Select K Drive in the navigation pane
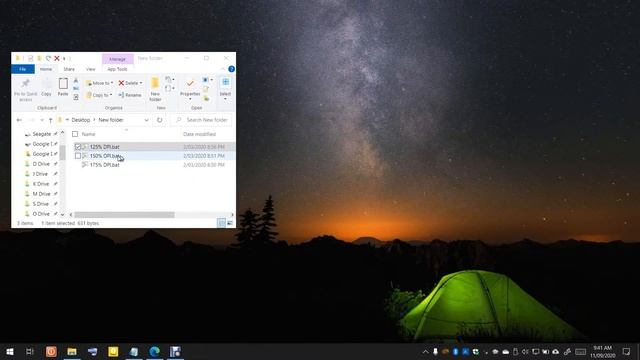Image resolution: width=640 pixels, height=360 pixels. [41, 184]
